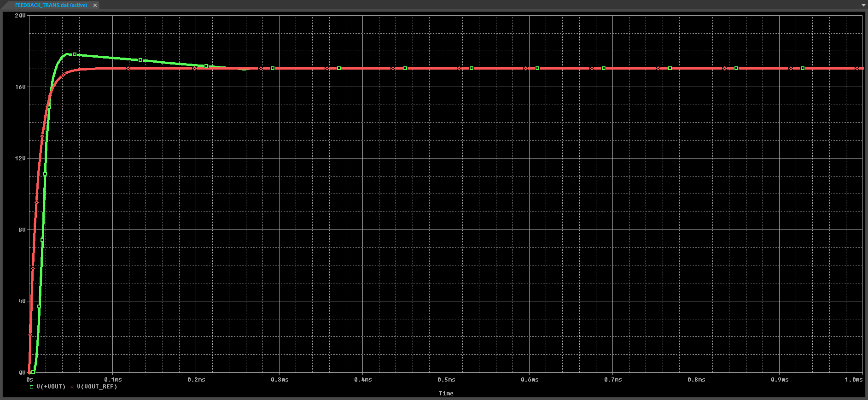Select the V(VOUT_REF) trace name in legend
This screenshot has height=400, width=868.
pos(97,387)
